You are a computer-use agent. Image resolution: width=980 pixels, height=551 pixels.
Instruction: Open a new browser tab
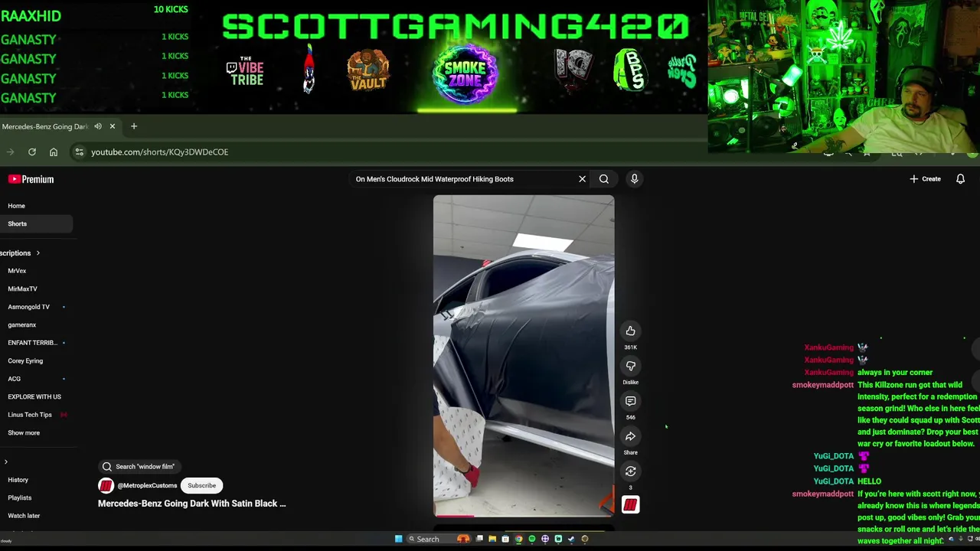coord(134,126)
